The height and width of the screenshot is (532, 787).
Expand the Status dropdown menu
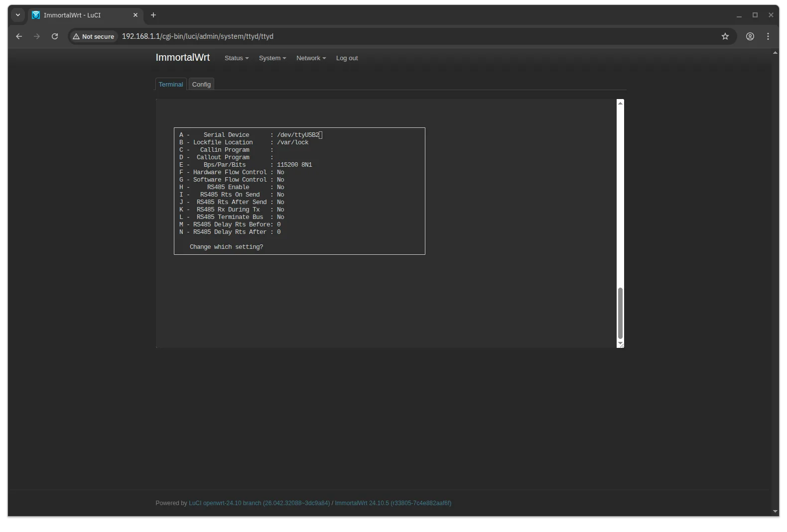(236, 58)
